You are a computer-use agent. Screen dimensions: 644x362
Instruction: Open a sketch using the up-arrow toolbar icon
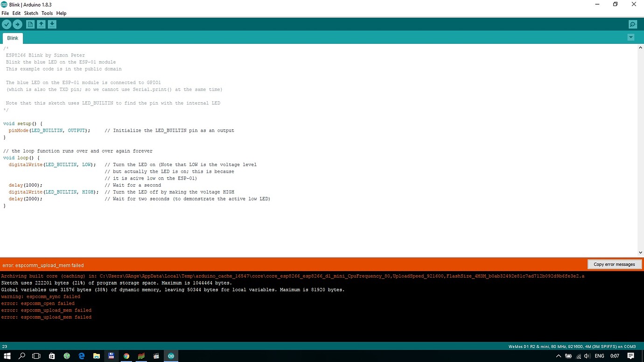click(41, 24)
